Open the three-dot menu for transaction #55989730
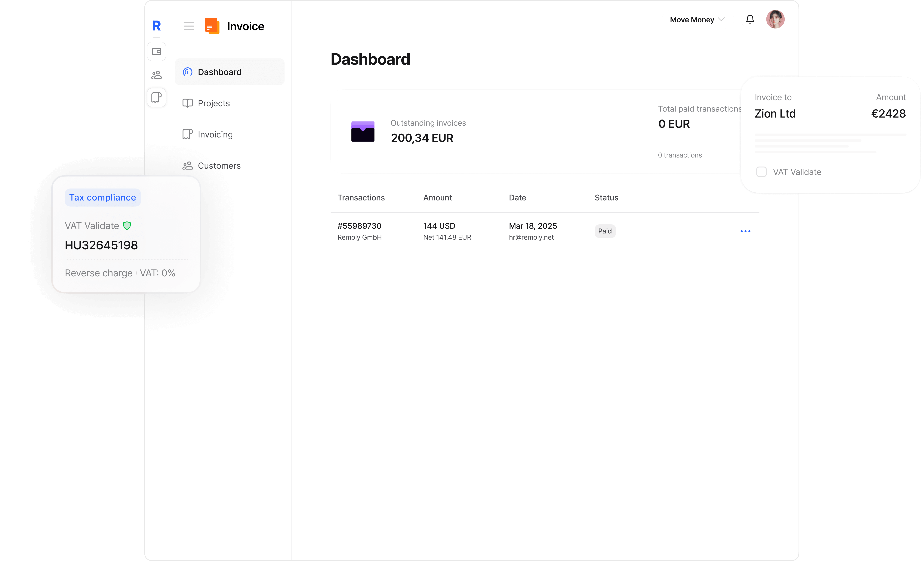Viewport: 924px width, 561px height. (745, 231)
